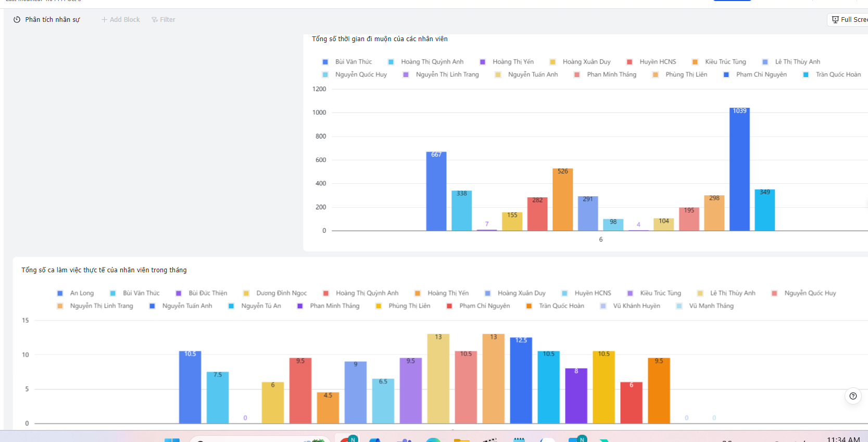Toggle Hoàng Thị Quỳnh Anh in late-time chart legend
Screen dimensions: 868x442
click(x=426, y=62)
